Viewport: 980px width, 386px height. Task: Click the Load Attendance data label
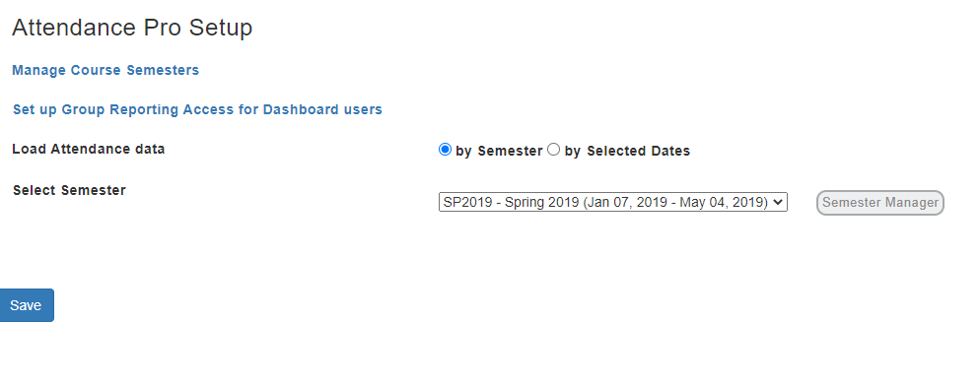point(88,149)
